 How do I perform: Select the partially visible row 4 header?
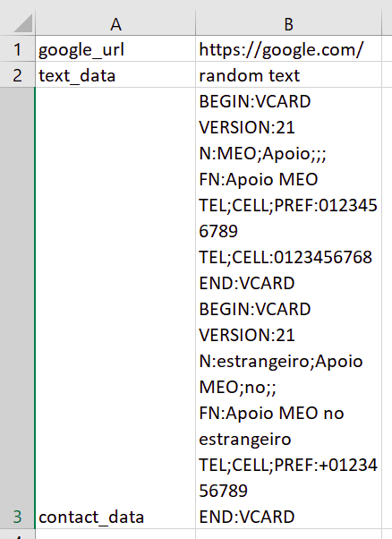[x=17, y=535]
